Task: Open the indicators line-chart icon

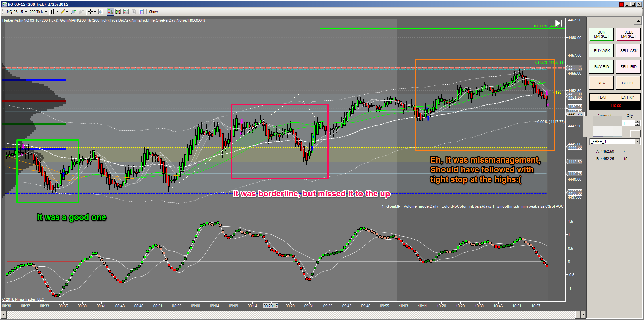Action: click(126, 12)
